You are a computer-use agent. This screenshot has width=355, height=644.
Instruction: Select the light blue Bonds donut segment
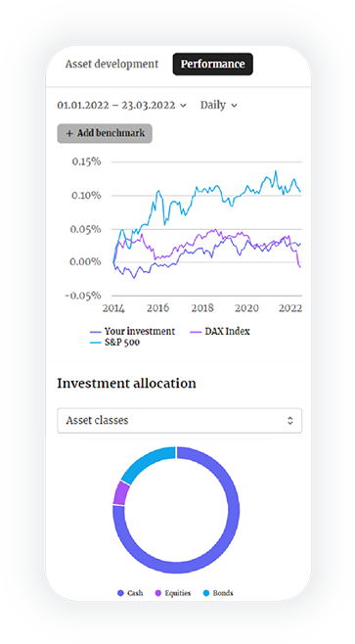point(150,461)
